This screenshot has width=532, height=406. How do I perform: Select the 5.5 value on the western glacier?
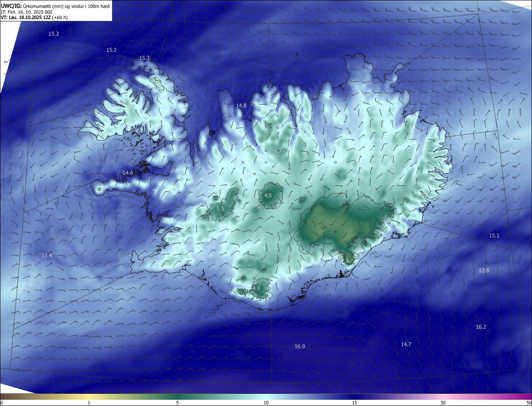(x=220, y=208)
